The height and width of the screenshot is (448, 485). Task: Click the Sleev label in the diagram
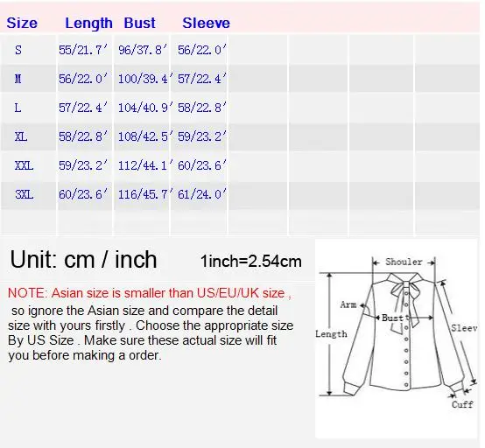tap(464, 328)
